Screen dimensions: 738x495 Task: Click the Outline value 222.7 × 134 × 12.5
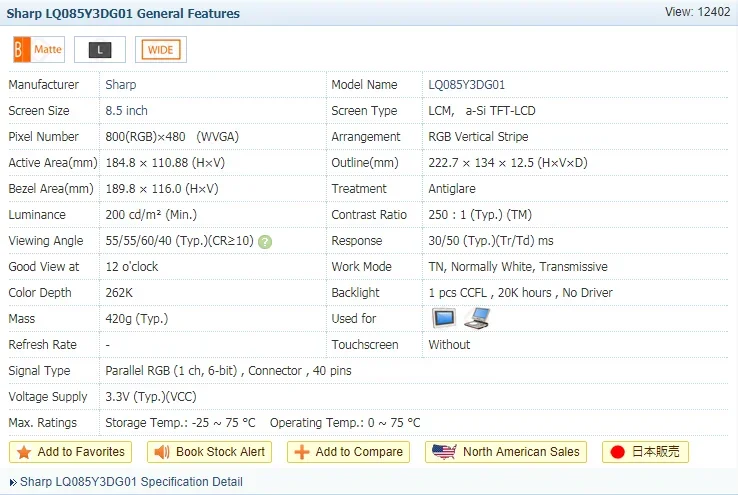(x=508, y=163)
